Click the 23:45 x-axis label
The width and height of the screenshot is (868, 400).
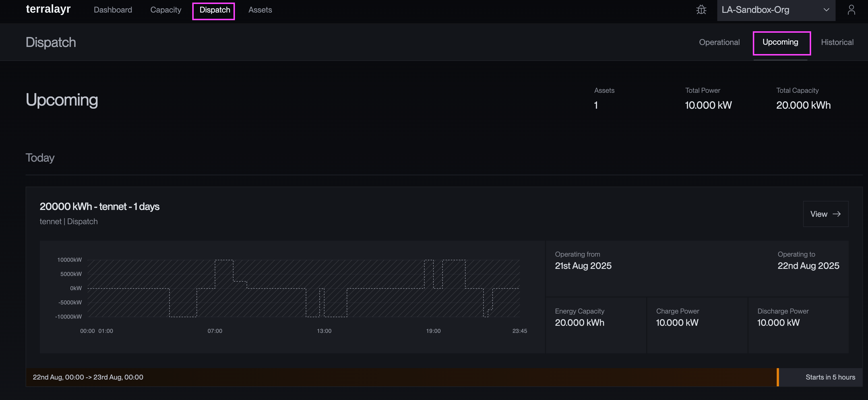tap(520, 331)
